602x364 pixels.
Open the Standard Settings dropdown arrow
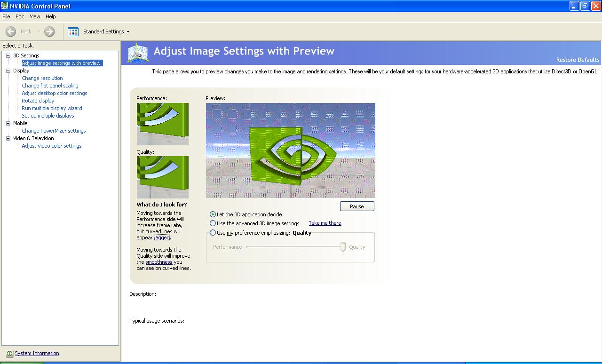[x=128, y=32]
